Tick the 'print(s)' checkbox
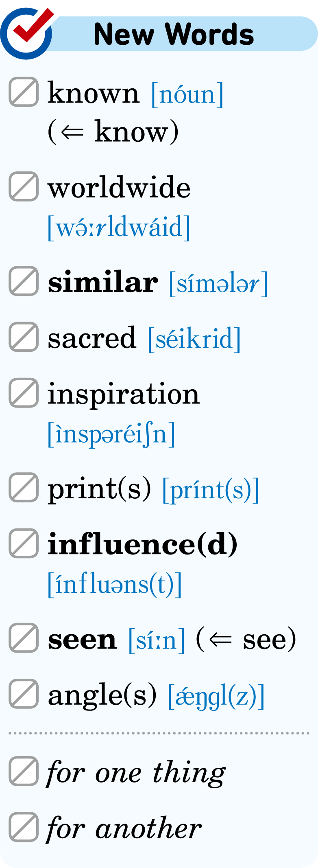The image size is (318, 868). (24, 487)
